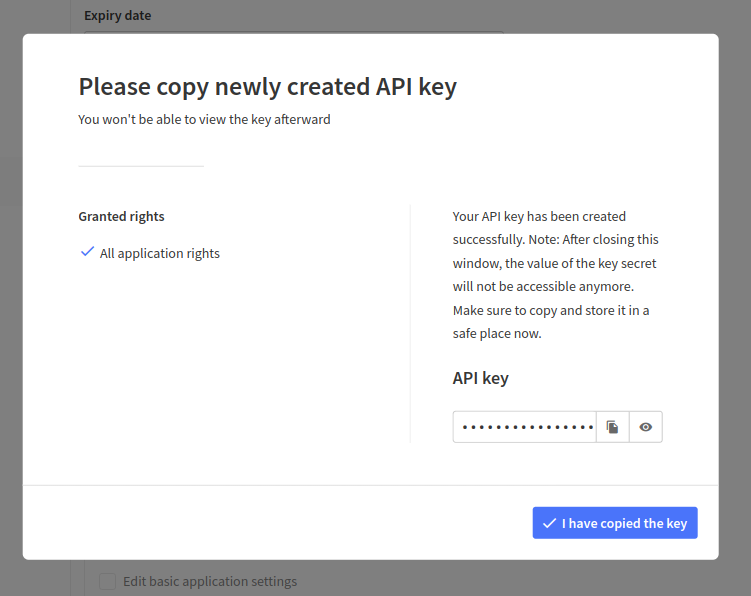Click dimmed backdrop left of the dialog
This screenshot has height=596, width=751.
11,297
